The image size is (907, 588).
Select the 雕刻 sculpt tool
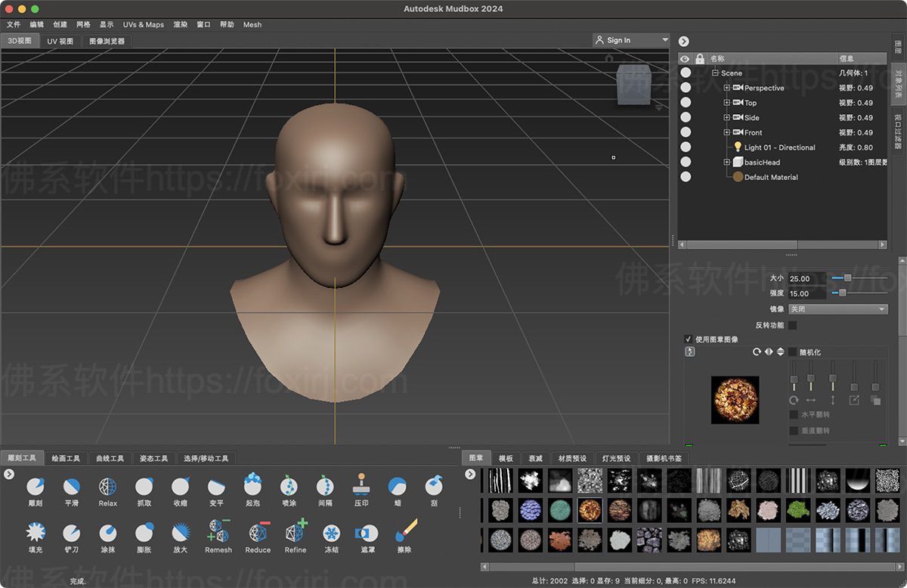click(35, 486)
